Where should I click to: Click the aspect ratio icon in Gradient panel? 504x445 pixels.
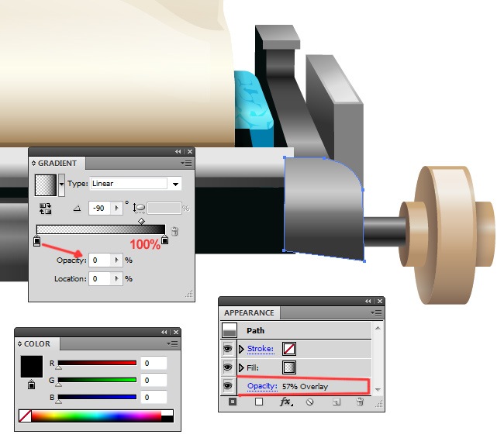click(x=139, y=209)
